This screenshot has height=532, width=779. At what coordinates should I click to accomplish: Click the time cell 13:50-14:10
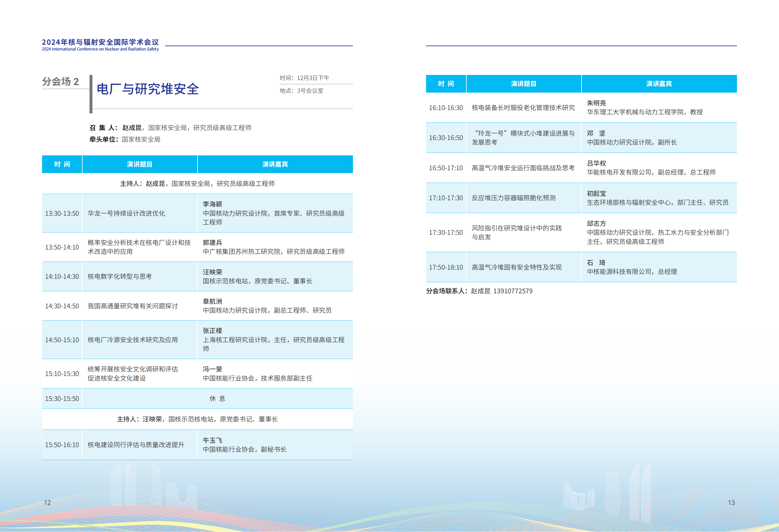point(62,247)
